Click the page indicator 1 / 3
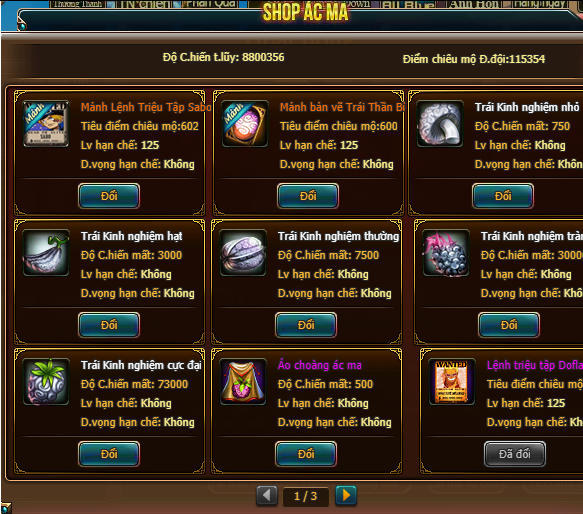The width and height of the screenshot is (583, 514). [x=306, y=496]
